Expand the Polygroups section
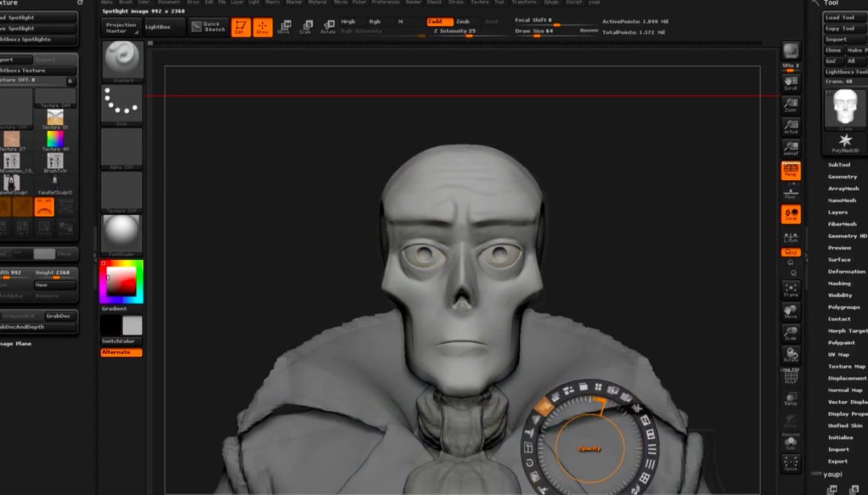This screenshot has width=868, height=495. pos(844,307)
